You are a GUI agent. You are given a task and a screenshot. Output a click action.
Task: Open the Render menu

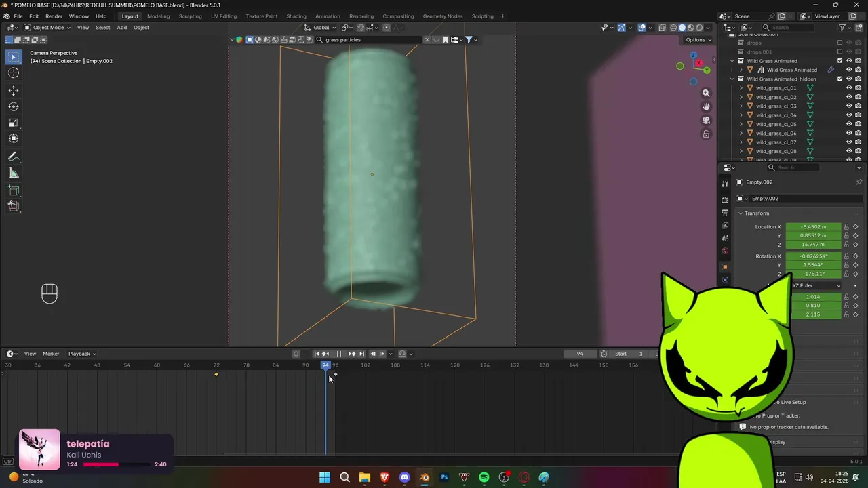[54, 16]
